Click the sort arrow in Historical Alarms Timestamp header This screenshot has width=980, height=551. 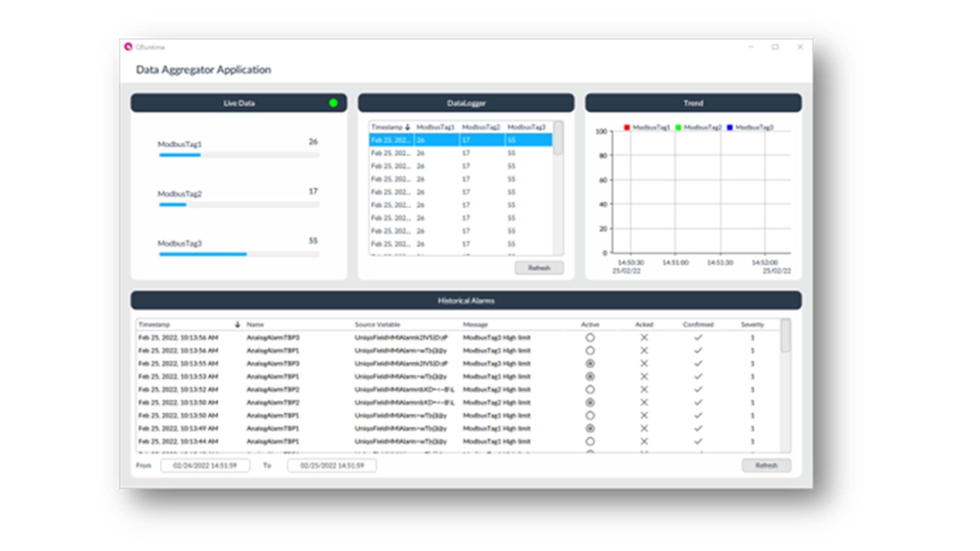pyautogui.click(x=237, y=324)
